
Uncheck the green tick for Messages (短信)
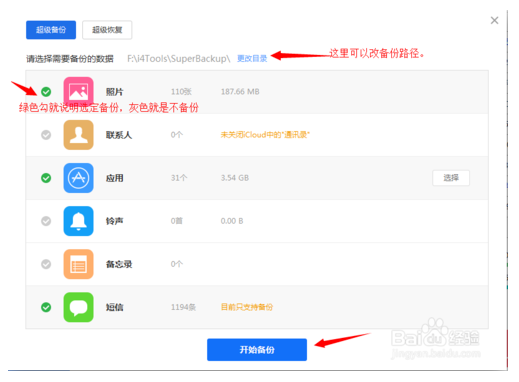point(46,307)
